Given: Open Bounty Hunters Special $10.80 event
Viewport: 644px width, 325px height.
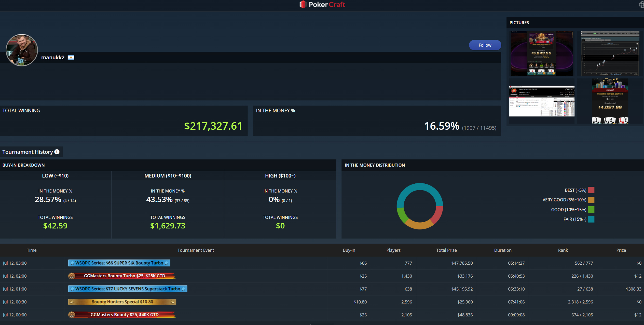Looking at the screenshot, I should click(122, 302).
